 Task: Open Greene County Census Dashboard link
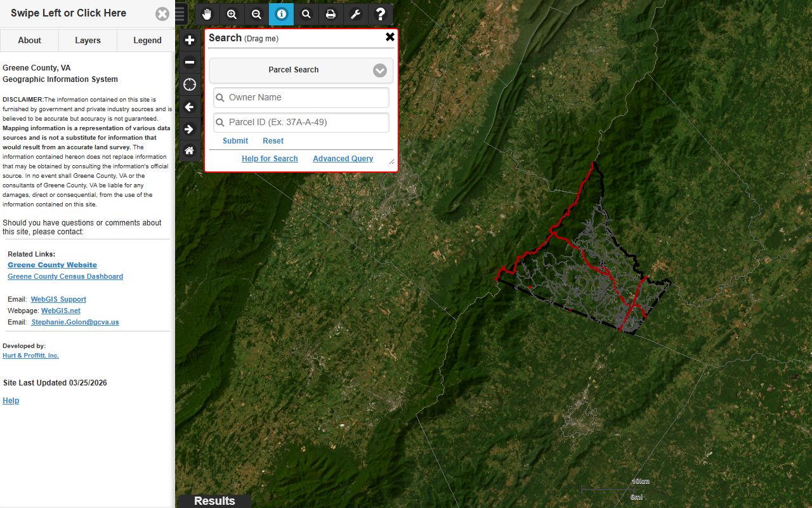coord(65,276)
